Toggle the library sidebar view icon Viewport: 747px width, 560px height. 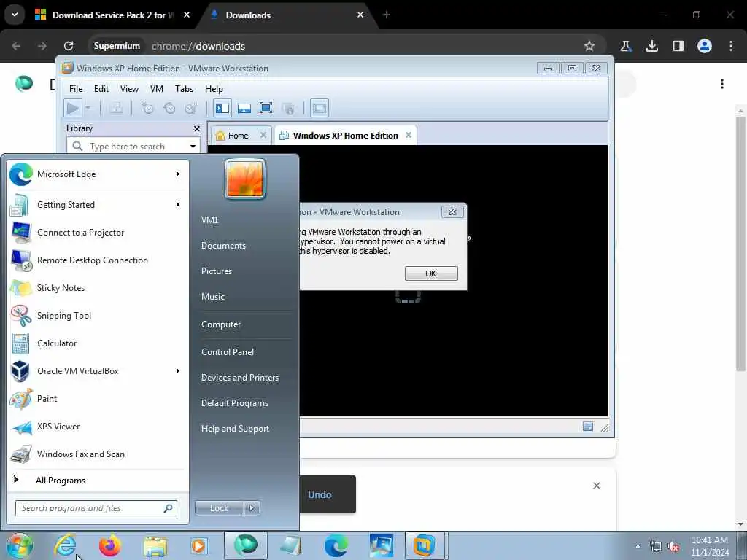[x=222, y=108]
